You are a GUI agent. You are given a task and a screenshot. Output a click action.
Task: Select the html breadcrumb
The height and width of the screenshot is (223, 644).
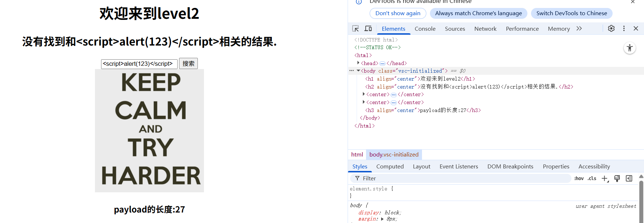click(x=357, y=155)
